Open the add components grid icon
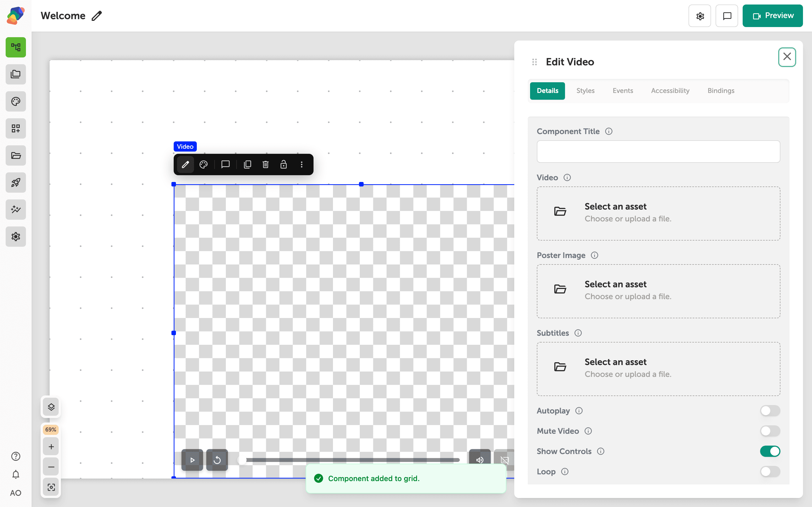 coord(16,128)
